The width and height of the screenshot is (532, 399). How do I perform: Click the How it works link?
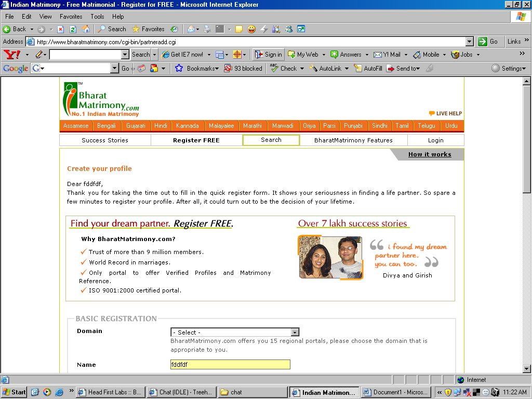pos(430,154)
